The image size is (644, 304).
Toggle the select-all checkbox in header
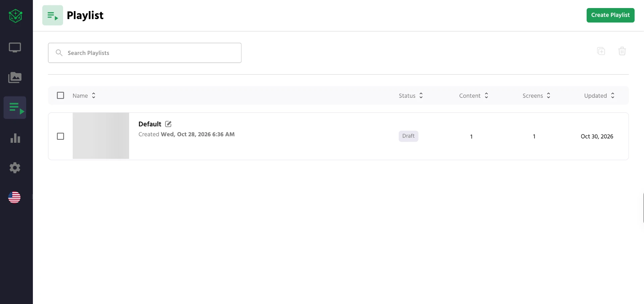coord(60,96)
